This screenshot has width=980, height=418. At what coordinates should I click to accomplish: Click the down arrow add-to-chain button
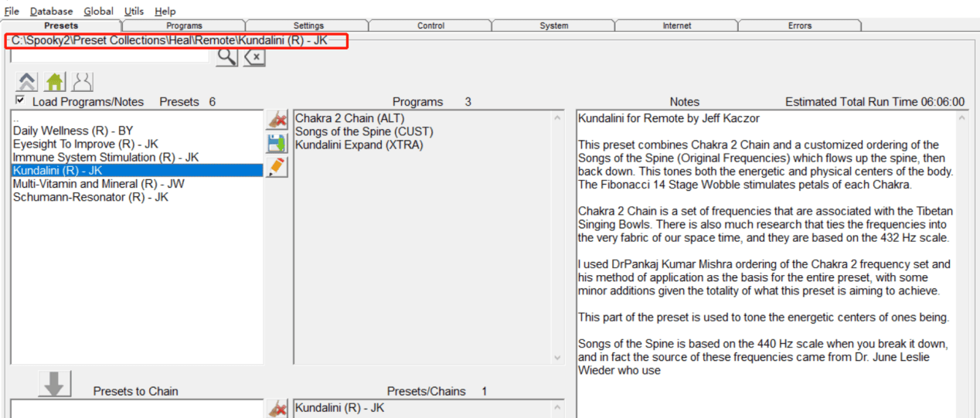tap(54, 383)
